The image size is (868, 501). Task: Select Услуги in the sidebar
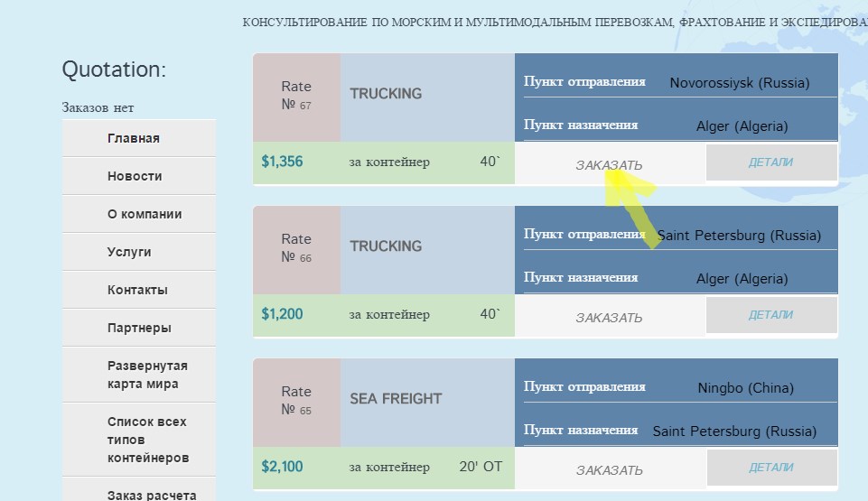point(129,252)
